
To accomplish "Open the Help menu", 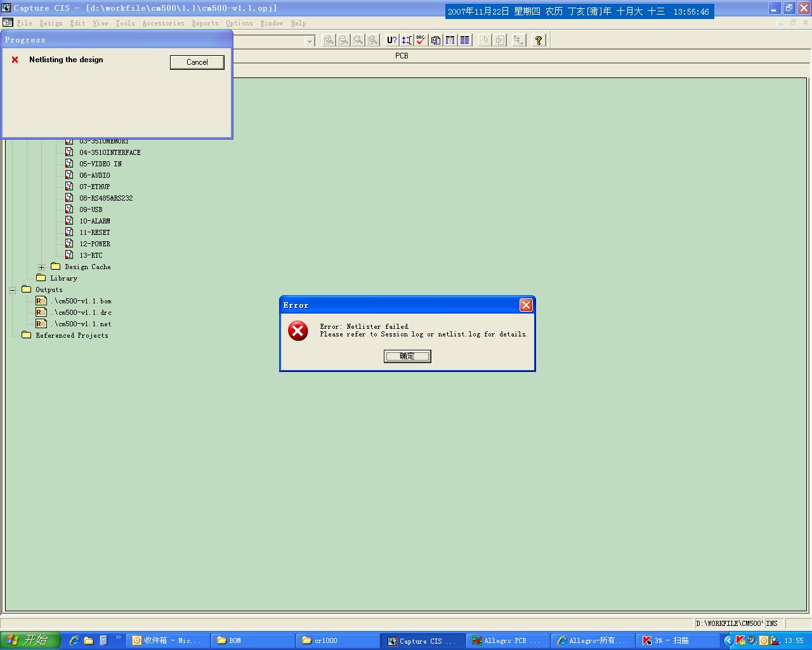I will point(298,23).
